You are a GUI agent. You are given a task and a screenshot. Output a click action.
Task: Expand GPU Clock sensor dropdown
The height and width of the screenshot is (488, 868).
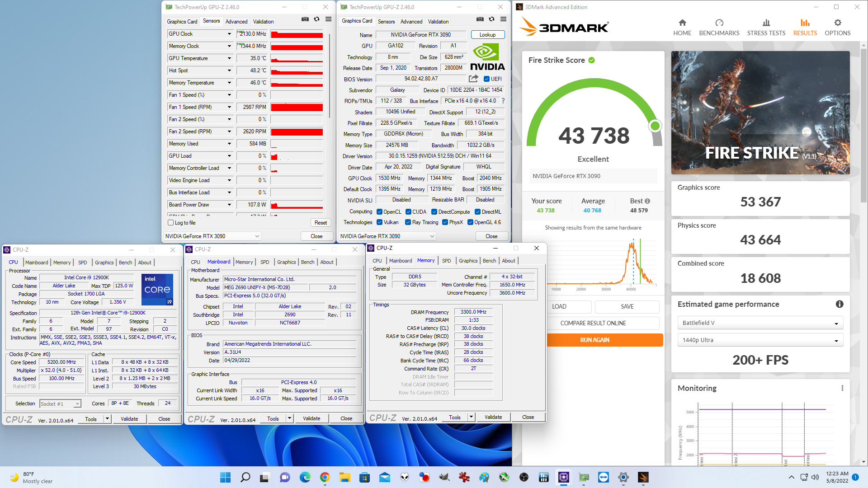click(x=229, y=34)
